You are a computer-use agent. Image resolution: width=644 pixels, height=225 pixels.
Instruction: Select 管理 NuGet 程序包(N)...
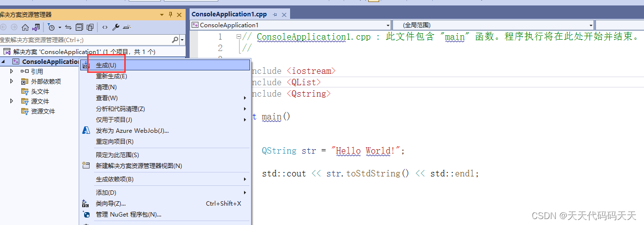[x=165, y=214]
